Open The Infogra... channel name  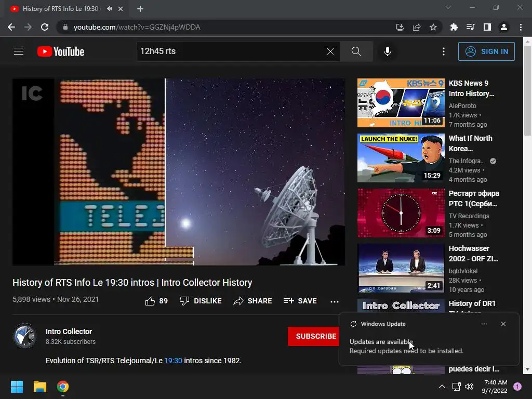(x=467, y=161)
